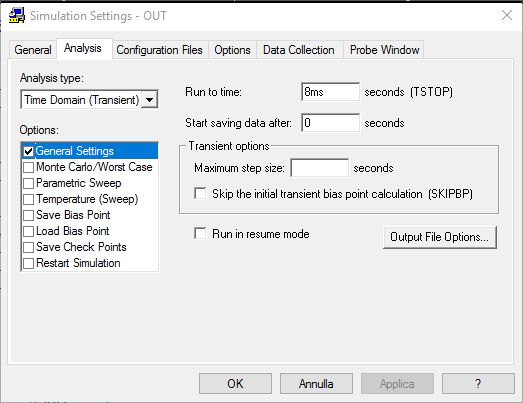The image size is (523, 403).
Task: Close the Simulation Settings dialog
Action: (x=507, y=15)
